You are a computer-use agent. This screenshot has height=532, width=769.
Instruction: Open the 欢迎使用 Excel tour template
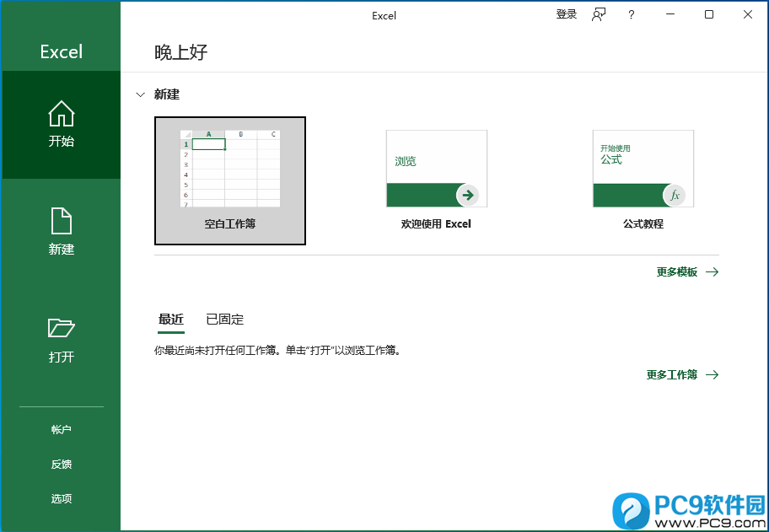pos(437,180)
